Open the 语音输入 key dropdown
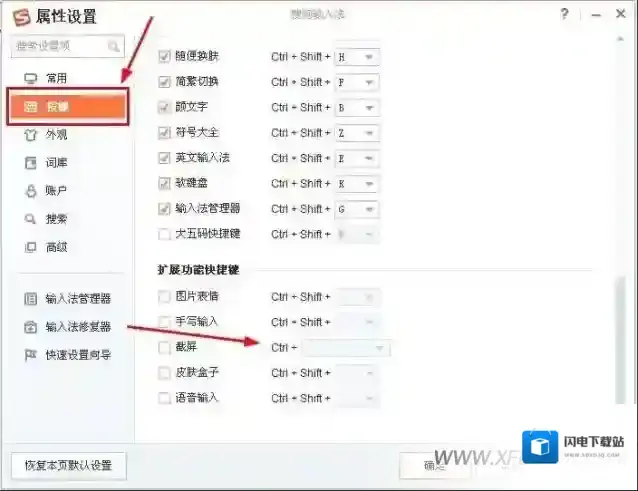 coord(357,398)
